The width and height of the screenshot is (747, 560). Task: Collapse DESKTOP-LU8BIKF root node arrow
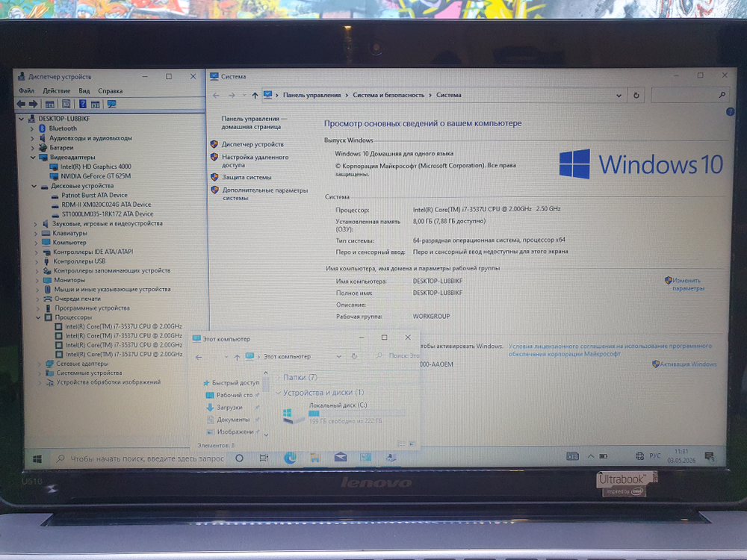pos(22,119)
